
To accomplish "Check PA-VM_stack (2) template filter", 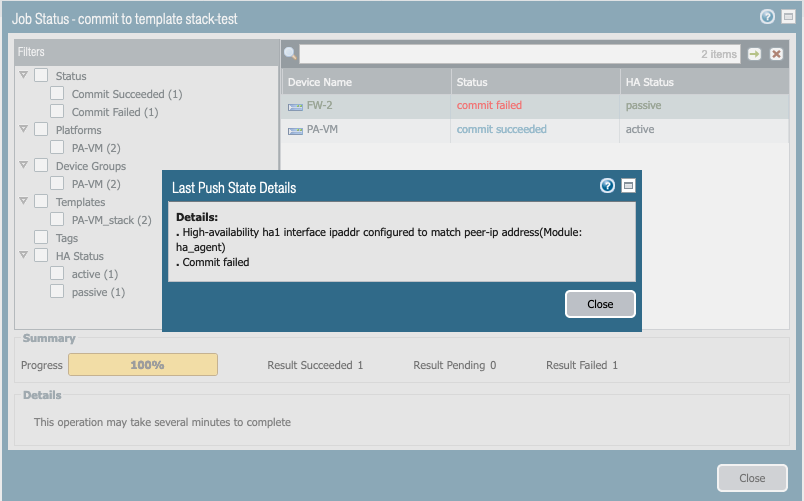I will click(x=57, y=219).
